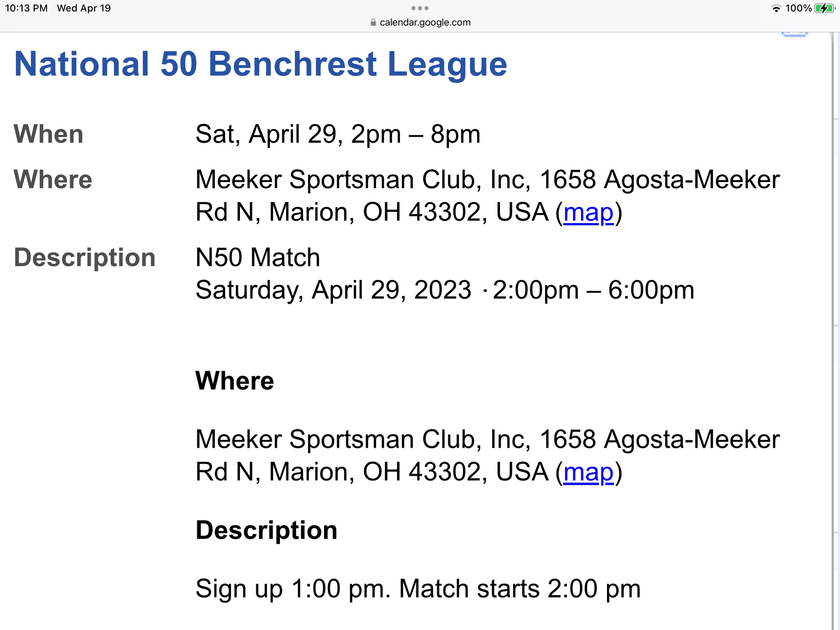
Task: Tap the lock icon beside calendar.google.com
Action: tap(373, 23)
